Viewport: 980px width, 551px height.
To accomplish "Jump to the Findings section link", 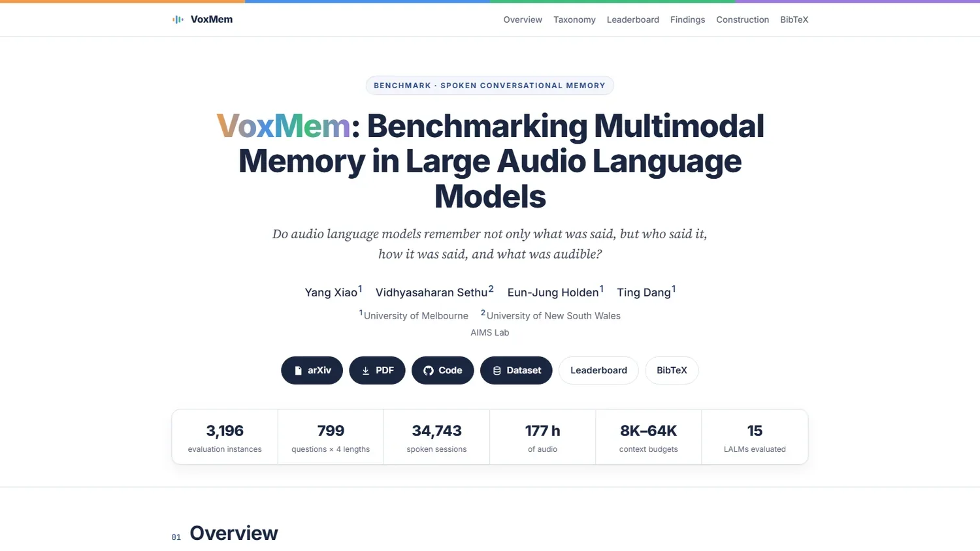I will [687, 20].
